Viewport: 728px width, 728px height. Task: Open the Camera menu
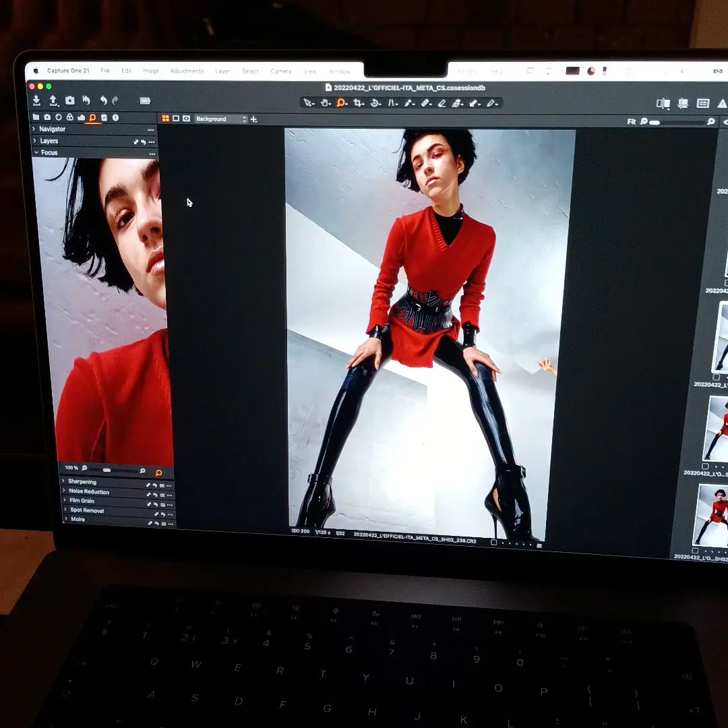coord(281,71)
